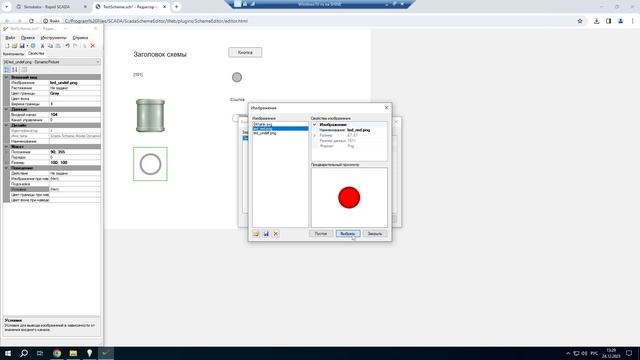Open a new browser tab with plus
Viewport: 640px width, 360px height.
click(177, 7)
